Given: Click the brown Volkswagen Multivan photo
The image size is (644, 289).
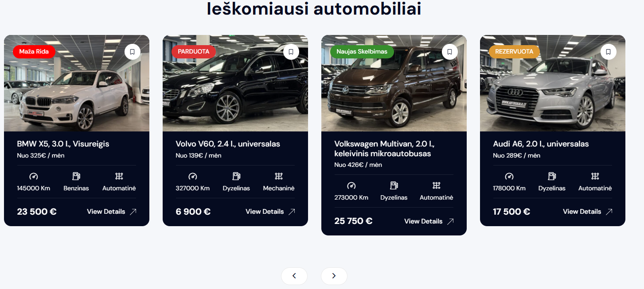Looking at the screenshot, I should (x=394, y=83).
